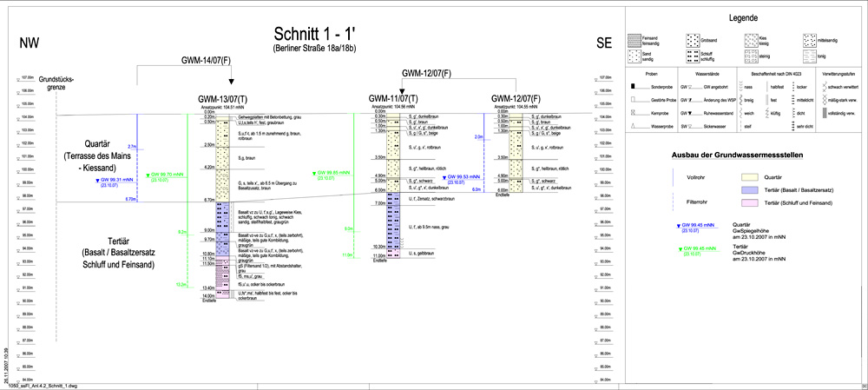Click the GWM-13/07(T) borehole label

point(221,97)
